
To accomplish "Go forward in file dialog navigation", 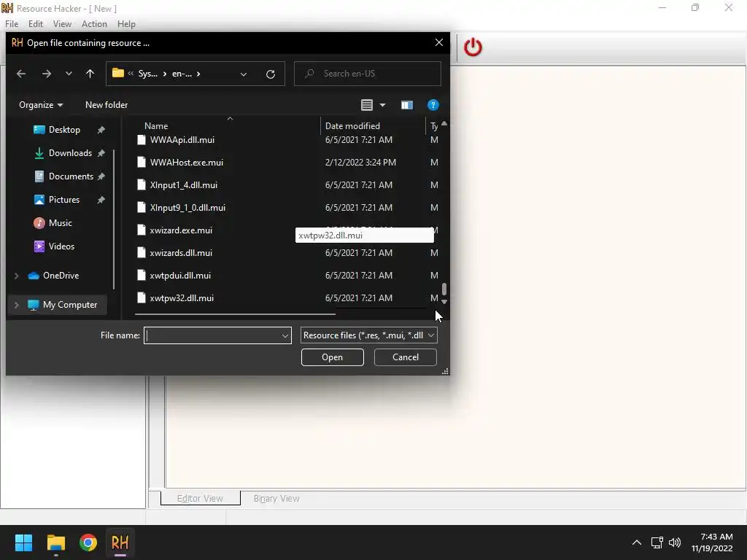I will (46, 74).
